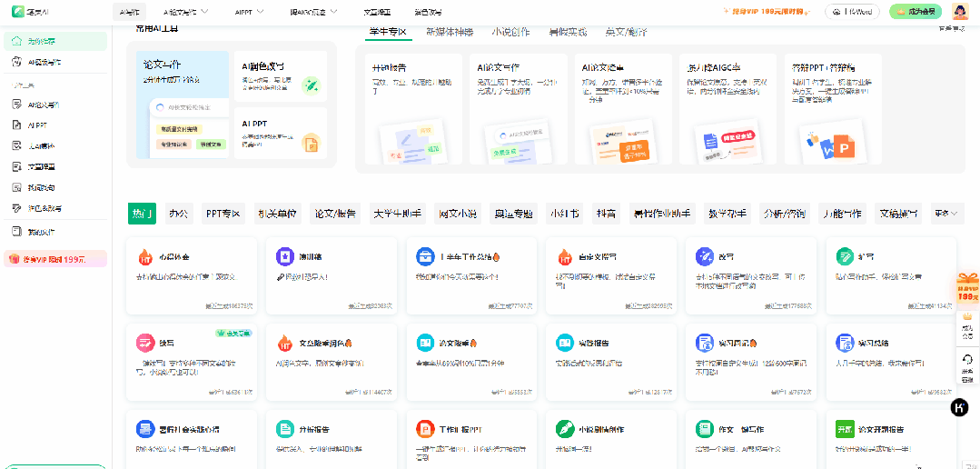Click the 我的文件 icon in the sidebar
The width and height of the screenshot is (980, 469).
[x=17, y=232]
